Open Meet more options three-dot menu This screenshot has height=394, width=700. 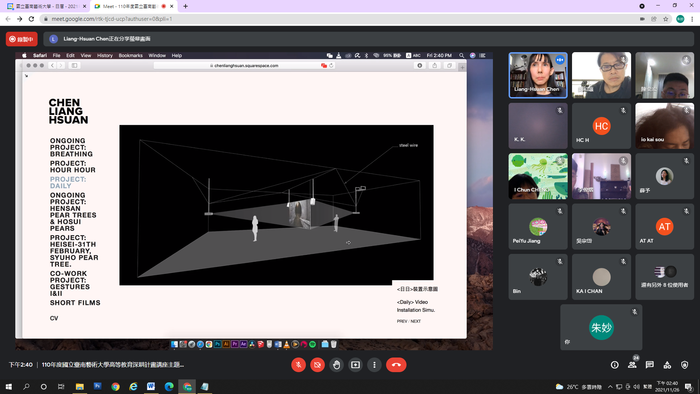(x=374, y=365)
